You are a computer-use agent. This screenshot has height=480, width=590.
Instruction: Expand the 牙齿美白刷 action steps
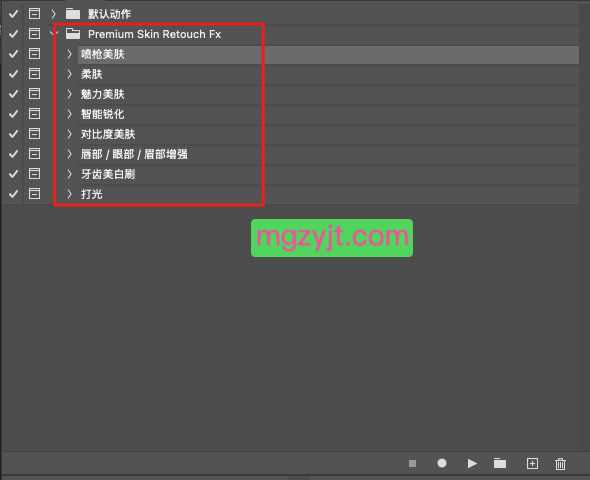[x=69, y=174]
